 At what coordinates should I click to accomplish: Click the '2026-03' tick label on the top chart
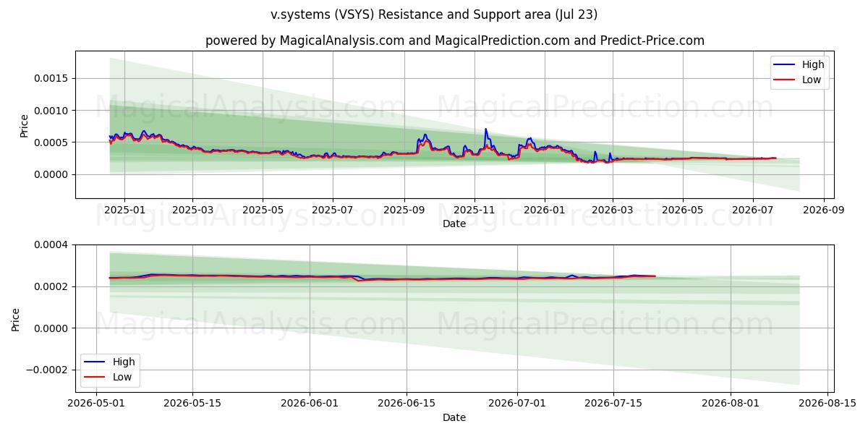(613, 210)
